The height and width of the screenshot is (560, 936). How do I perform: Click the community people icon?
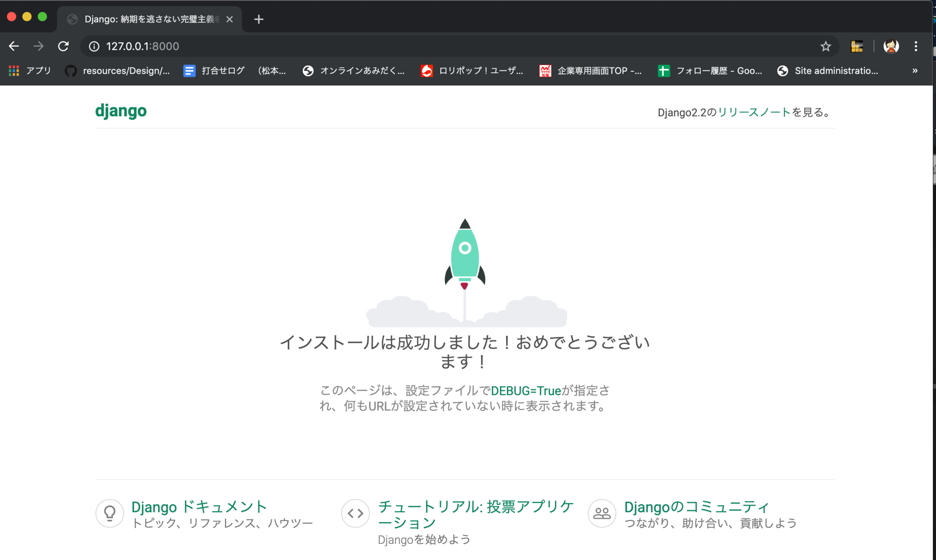[x=602, y=513]
